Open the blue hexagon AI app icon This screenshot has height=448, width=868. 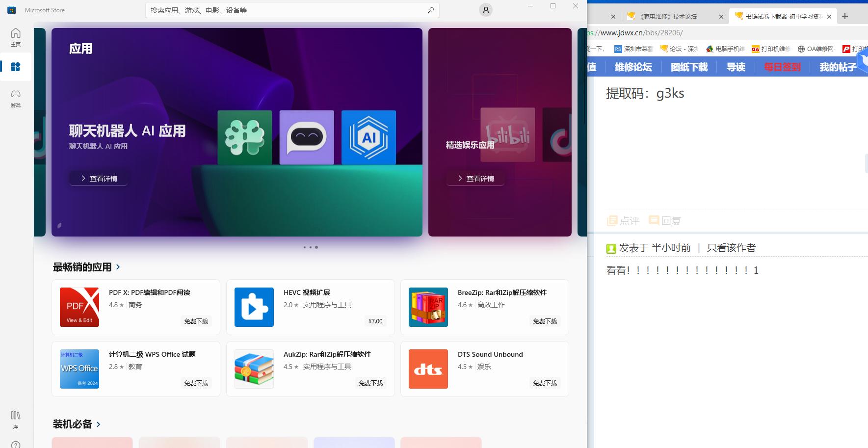pyautogui.click(x=368, y=137)
